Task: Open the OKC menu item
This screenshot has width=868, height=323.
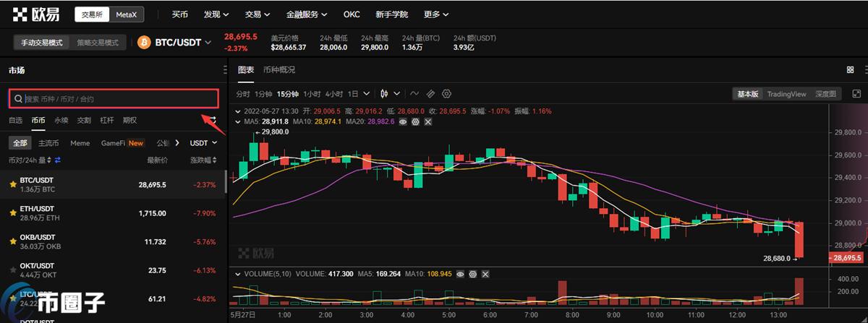Action: tap(352, 14)
